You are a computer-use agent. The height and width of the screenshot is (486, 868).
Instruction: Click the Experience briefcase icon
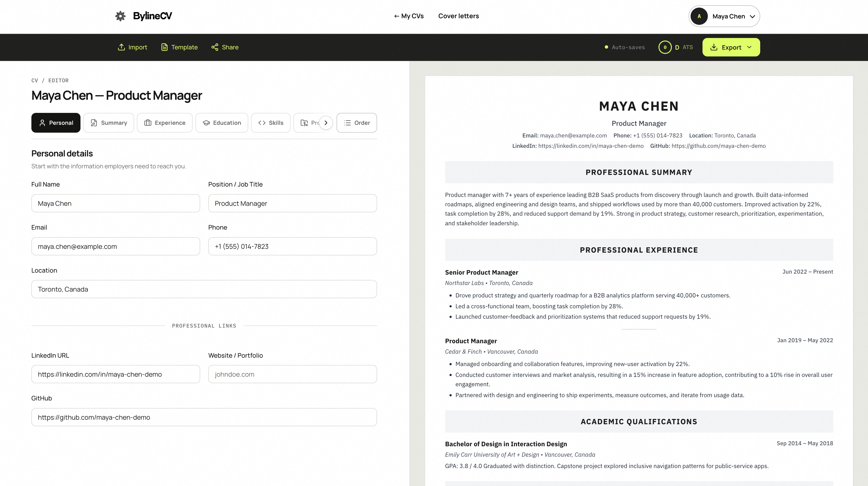(x=148, y=123)
